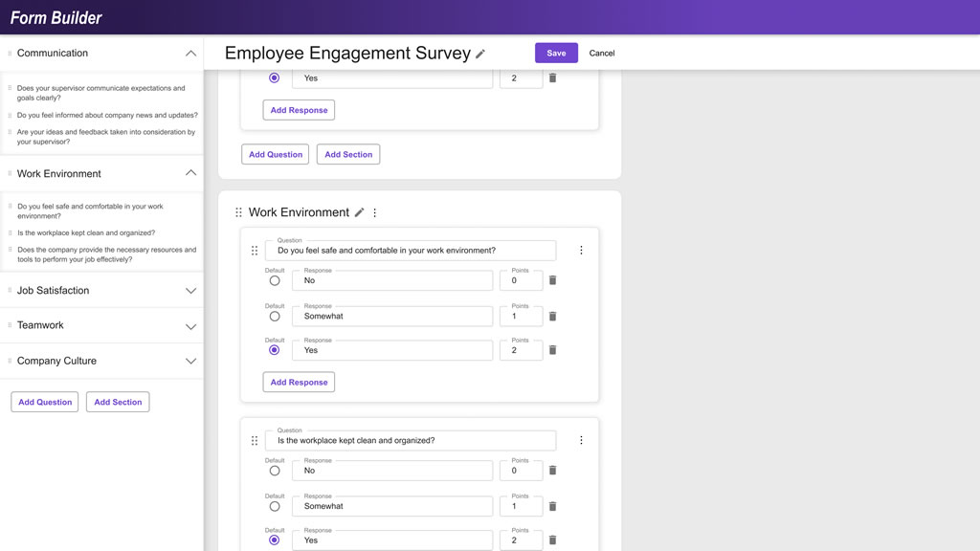The height and width of the screenshot is (551, 980).
Task: Click the drag handle beside the safety question
Action: (x=255, y=250)
